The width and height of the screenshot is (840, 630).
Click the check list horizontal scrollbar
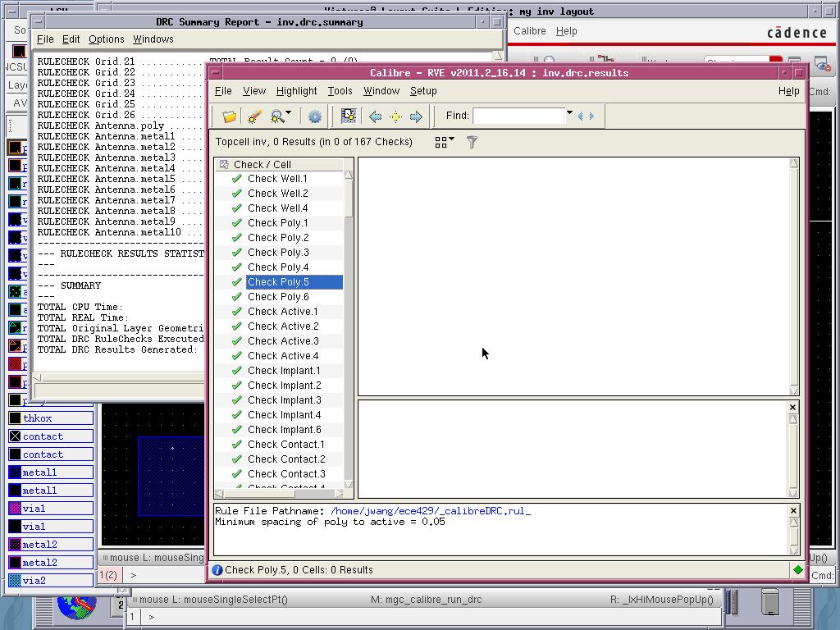(x=279, y=493)
